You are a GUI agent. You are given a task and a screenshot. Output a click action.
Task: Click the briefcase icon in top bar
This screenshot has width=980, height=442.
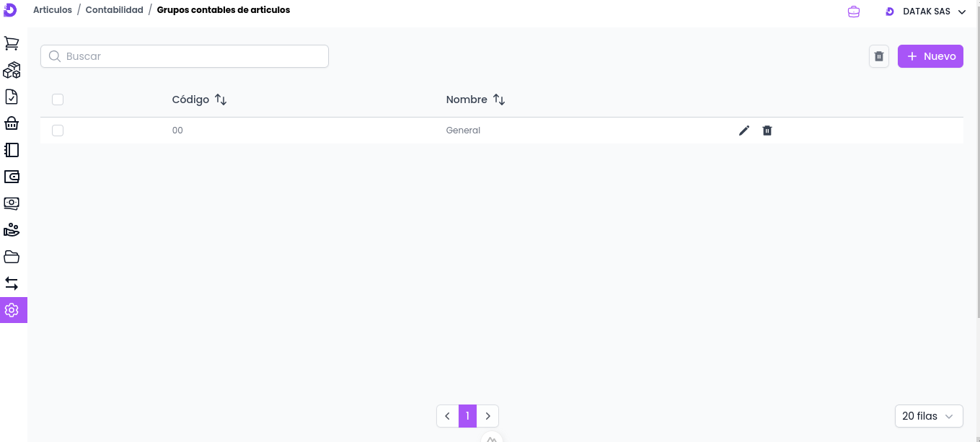click(854, 12)
